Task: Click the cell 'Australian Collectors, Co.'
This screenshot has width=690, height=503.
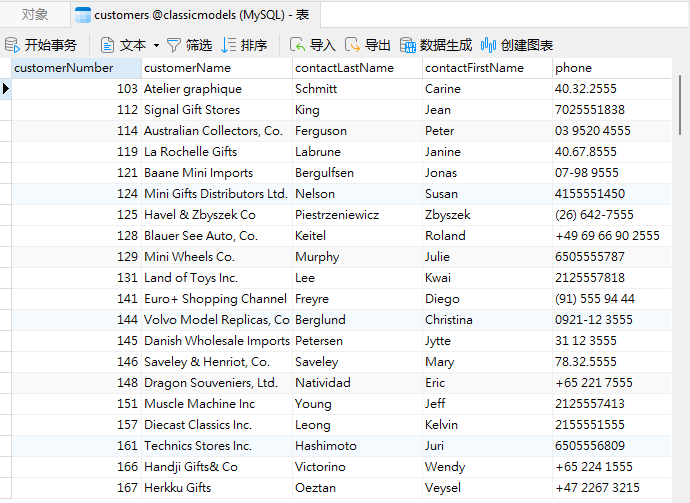Action: (x=217, y=131)
